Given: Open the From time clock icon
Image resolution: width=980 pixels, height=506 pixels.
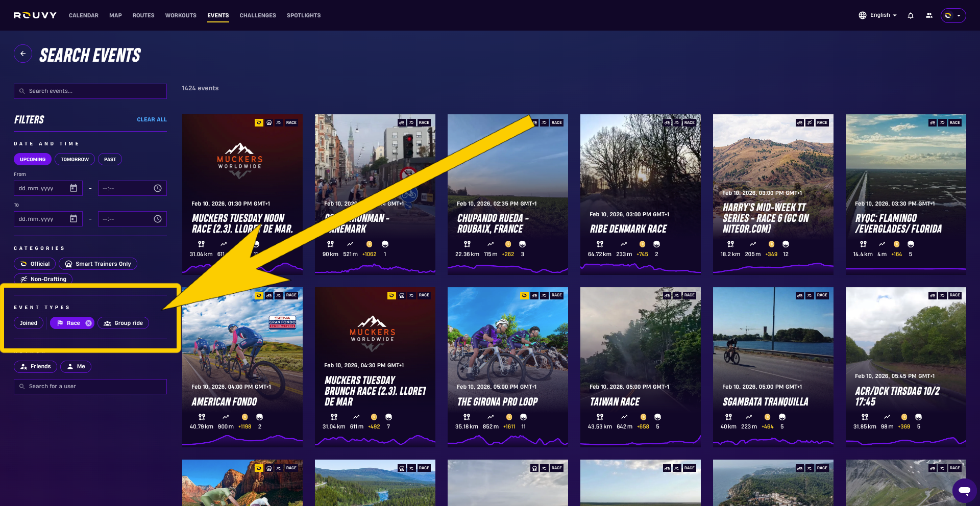Looking at the screenshot, I should pyautogui.click(x=158, y=188).
